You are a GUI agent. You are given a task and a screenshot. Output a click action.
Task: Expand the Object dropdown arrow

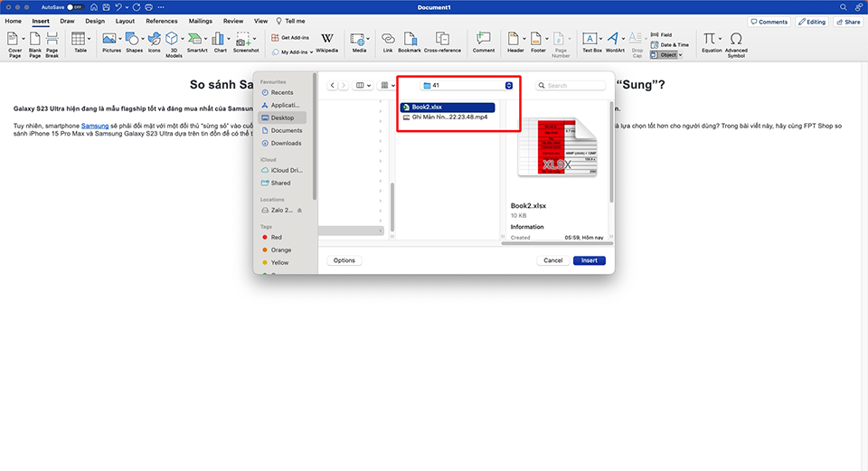point(680,55)
